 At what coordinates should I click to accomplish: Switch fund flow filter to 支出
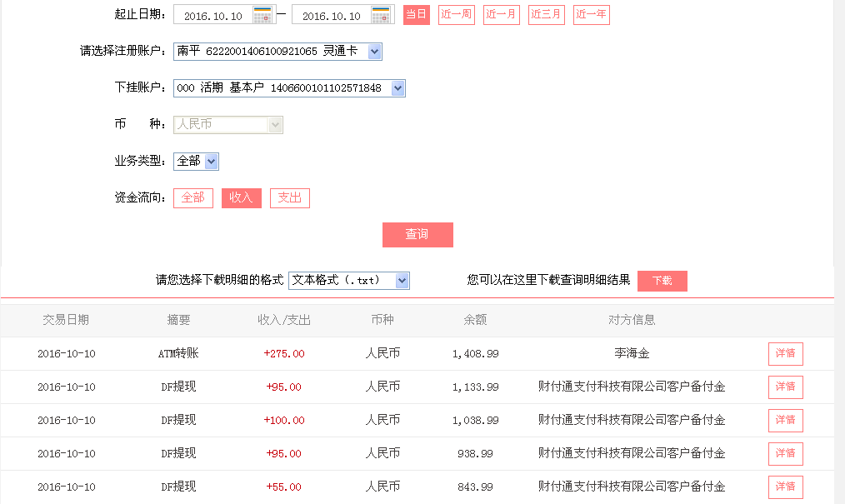pos(289,197)
